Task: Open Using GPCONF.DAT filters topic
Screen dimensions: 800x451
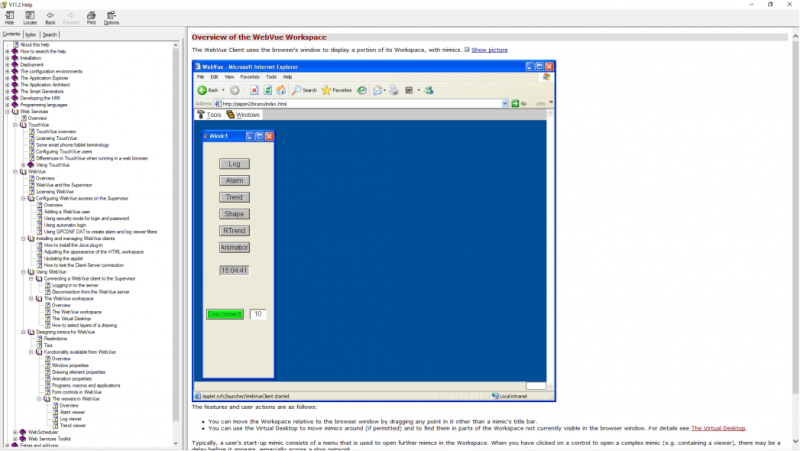Action: [101, 232]
